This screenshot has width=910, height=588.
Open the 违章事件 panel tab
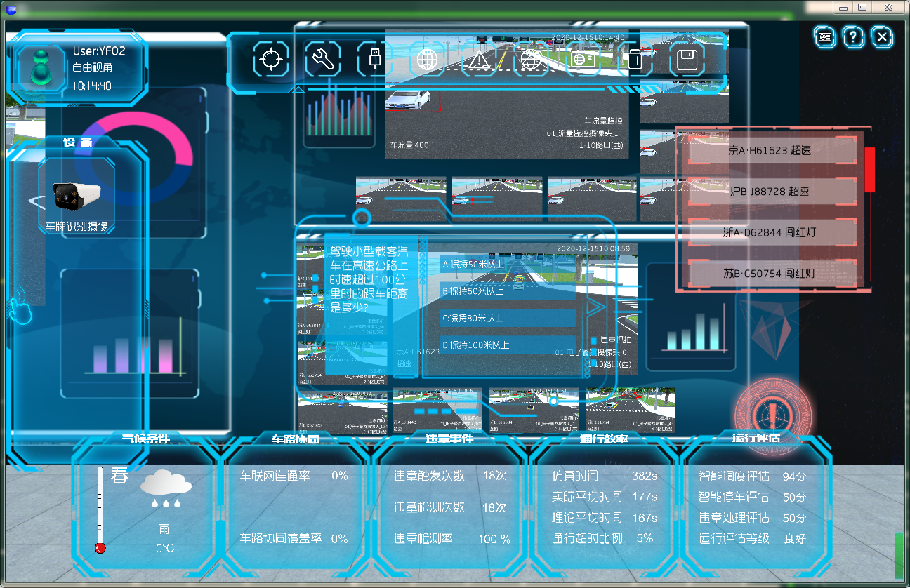[x=449, y=439]
